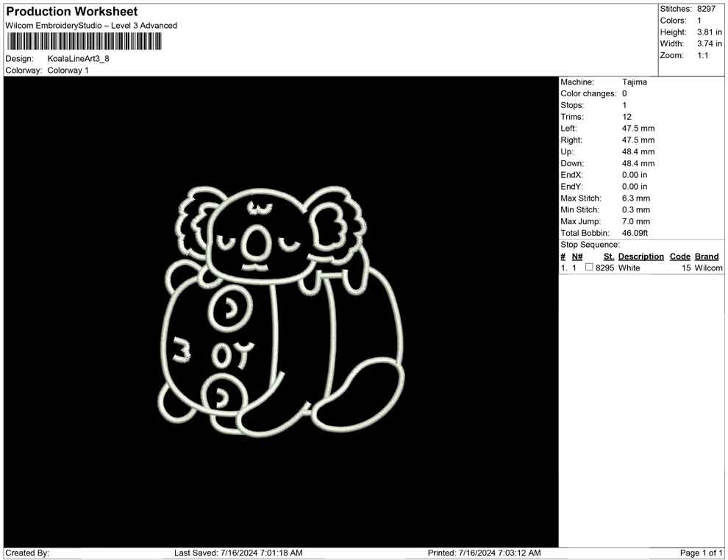Click the height value '3.81 in'
This screenshot has width=728, height=560.
(x=709, y=32)
